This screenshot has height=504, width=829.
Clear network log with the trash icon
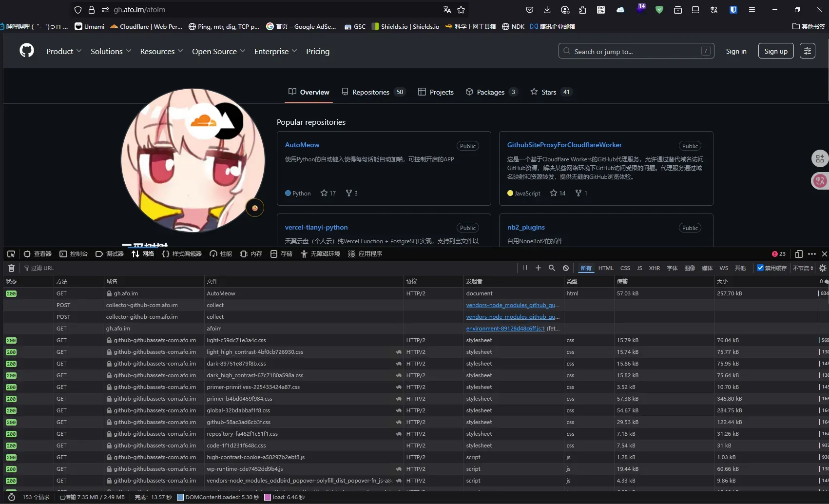tap(12, 268)
